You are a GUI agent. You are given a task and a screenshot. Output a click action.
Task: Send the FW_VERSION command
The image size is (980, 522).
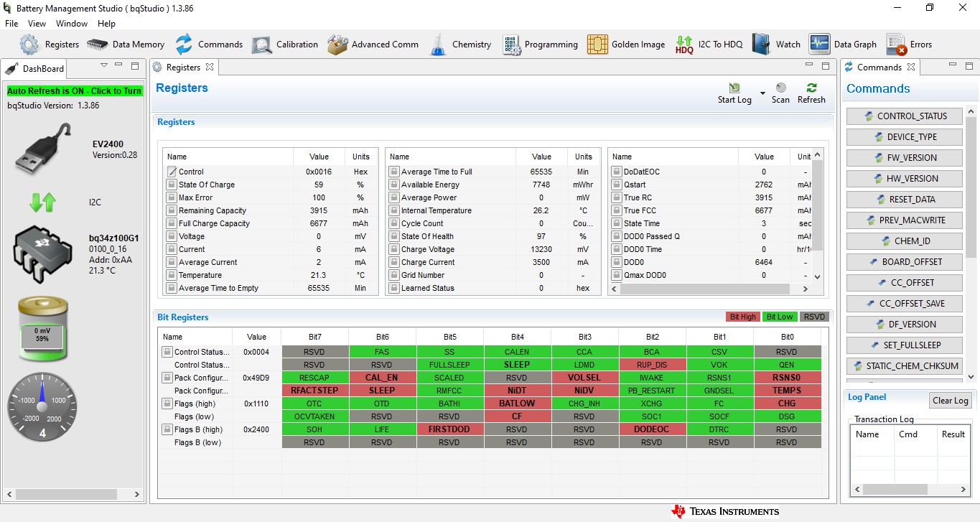point(904,157)
